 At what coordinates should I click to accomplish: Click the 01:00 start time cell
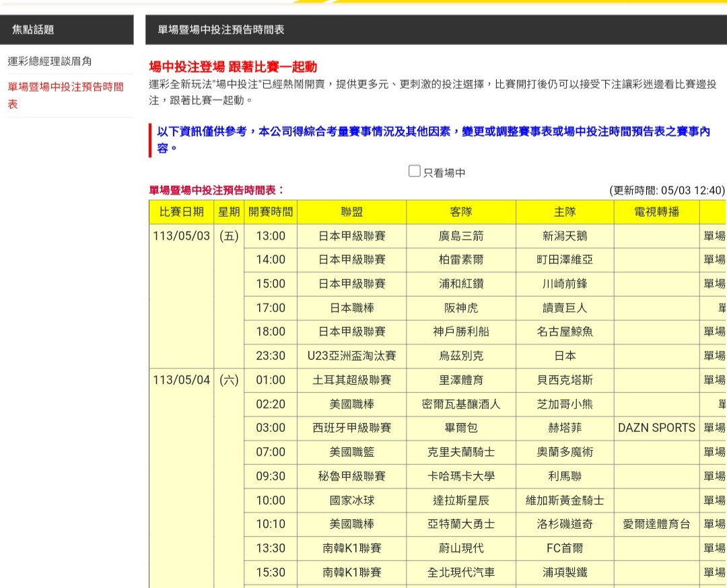click(x=271, y=380)
